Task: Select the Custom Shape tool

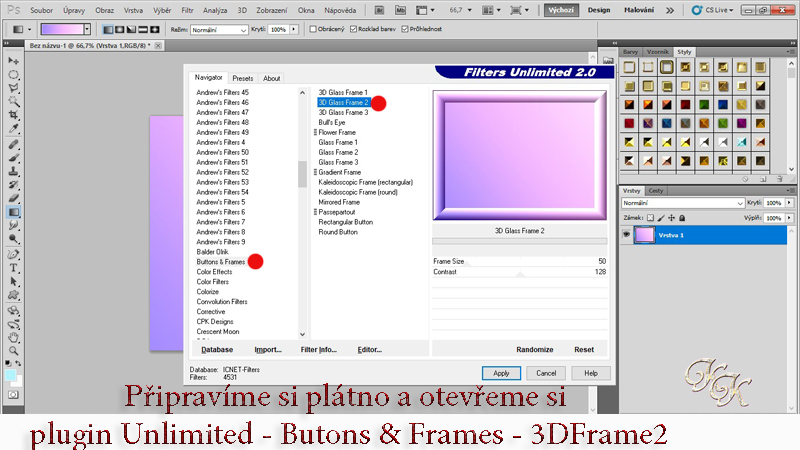Action: point(13,295)
